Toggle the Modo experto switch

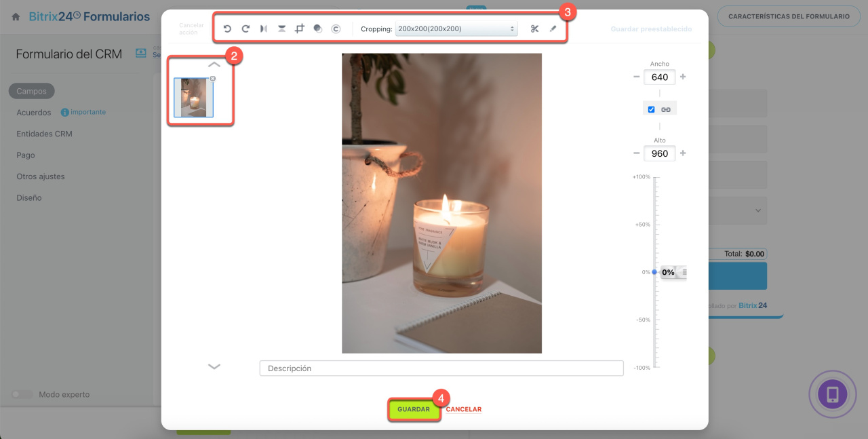pos(22,394)
